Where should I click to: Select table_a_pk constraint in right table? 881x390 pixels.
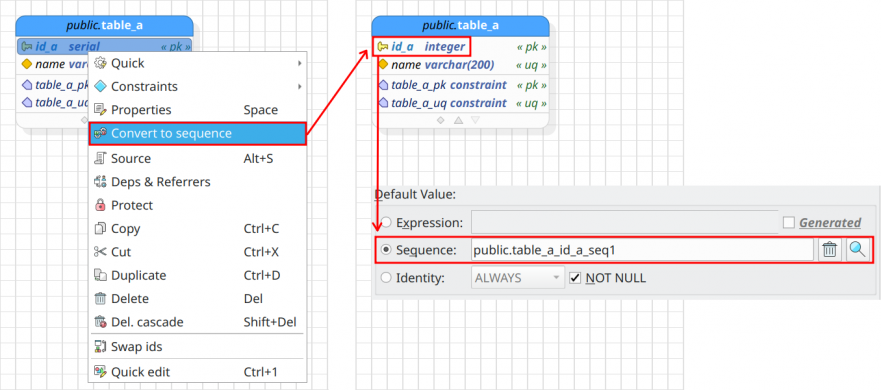(461, 85)
